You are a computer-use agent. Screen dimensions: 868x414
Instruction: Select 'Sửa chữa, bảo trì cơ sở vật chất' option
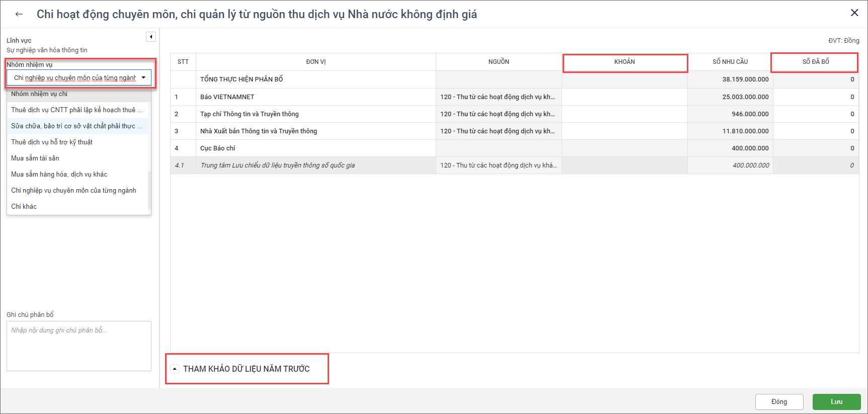tap(76, 126)
